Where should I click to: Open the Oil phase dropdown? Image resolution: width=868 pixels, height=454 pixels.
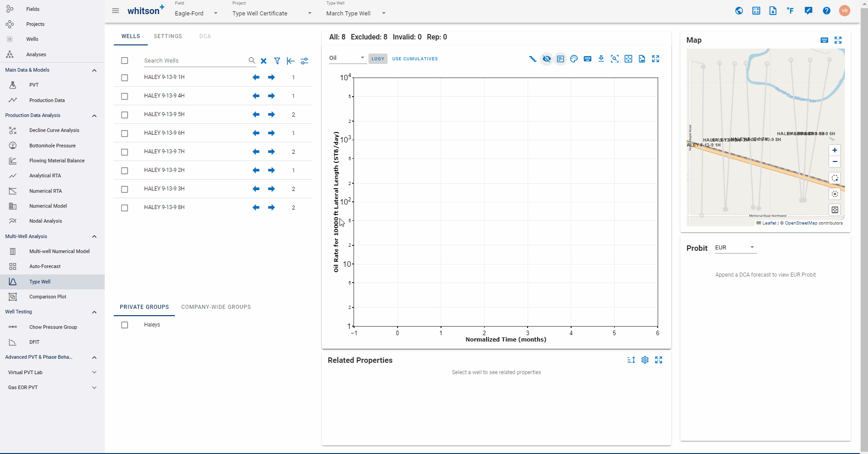click(x=347, y=58)
